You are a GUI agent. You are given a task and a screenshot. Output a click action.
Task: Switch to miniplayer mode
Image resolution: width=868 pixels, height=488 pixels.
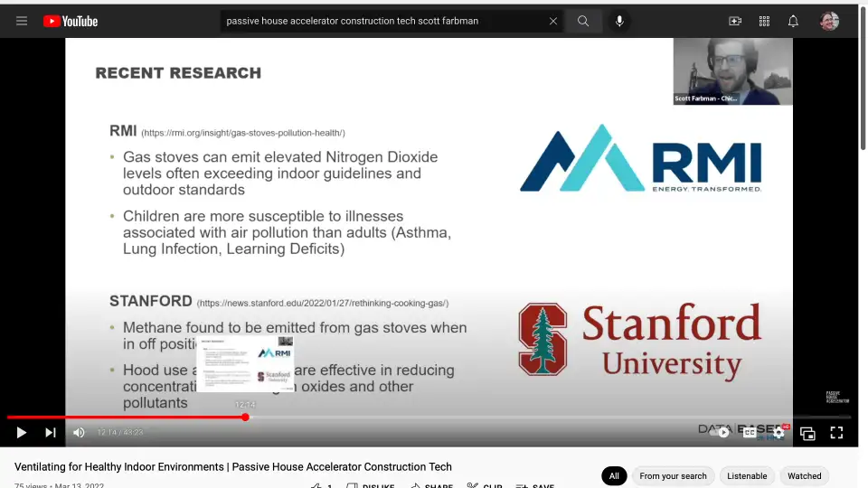807,433
